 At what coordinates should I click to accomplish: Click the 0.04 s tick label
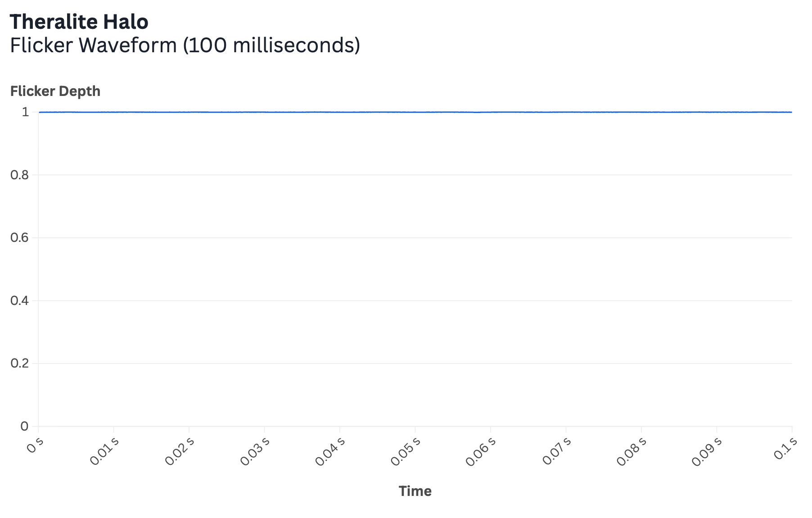click(x=330, y=450)
